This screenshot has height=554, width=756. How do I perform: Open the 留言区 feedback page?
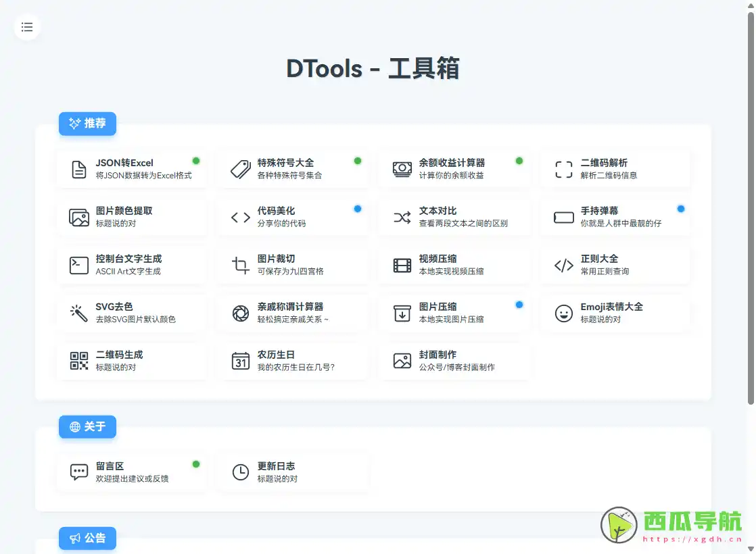[131, 471]
